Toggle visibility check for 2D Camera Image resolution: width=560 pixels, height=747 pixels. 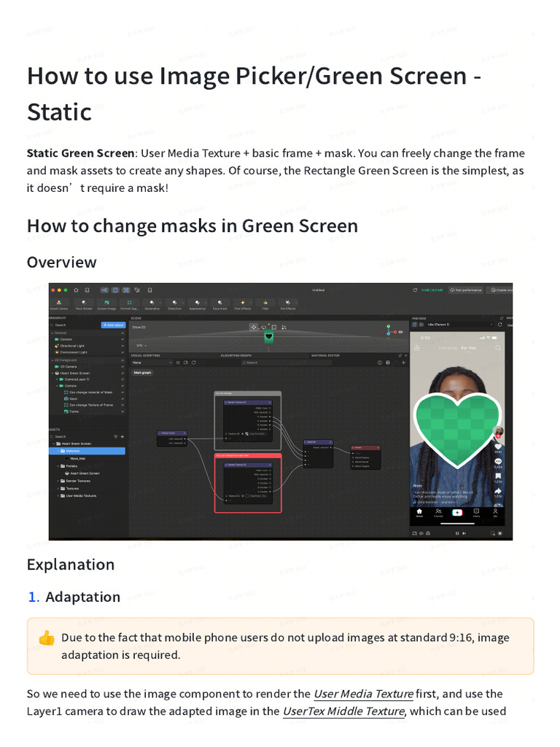[122, 366]
